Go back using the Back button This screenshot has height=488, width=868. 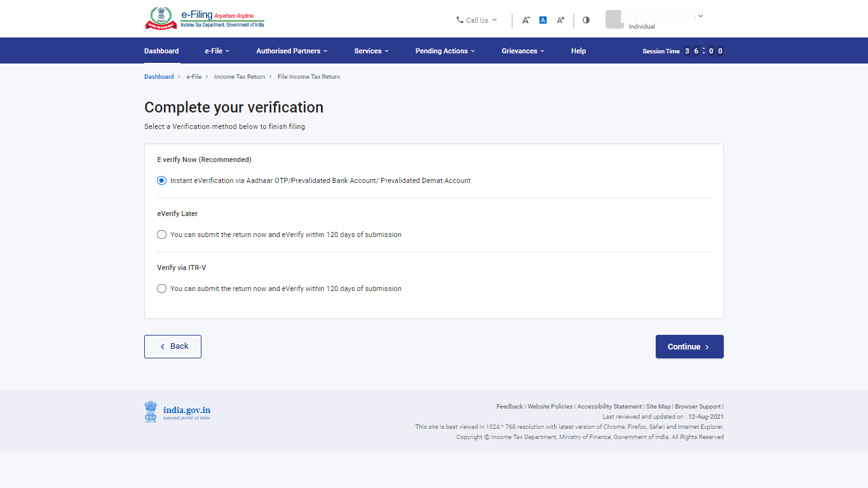[173, 347]
